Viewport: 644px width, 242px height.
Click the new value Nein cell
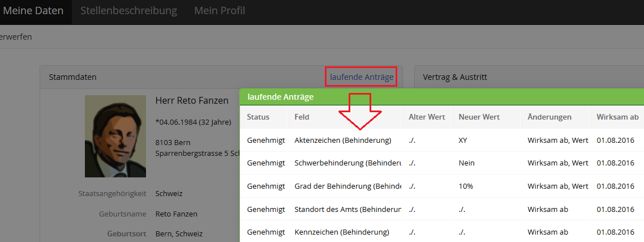(466, 163)
